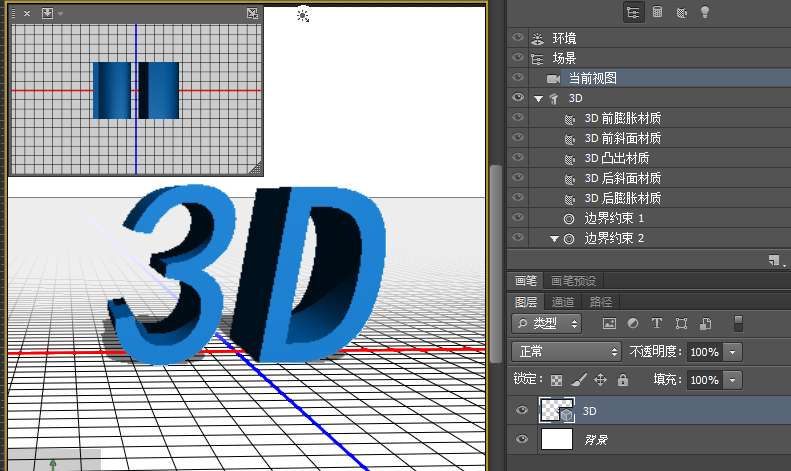This screenshot has height=471, width=791.
Task: Click new item icon at 3D panel bottom
Action: click(774, 260)
